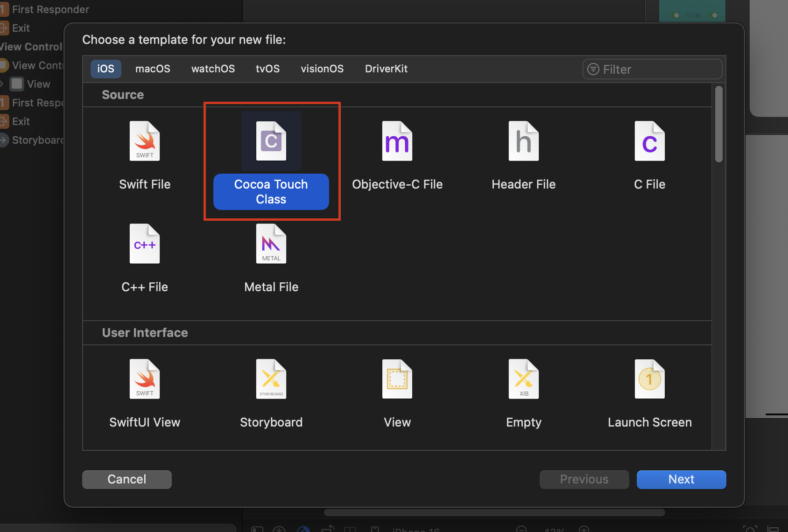Click the filter icon in the Filter field
788x532 pixels.
(593, 69)
